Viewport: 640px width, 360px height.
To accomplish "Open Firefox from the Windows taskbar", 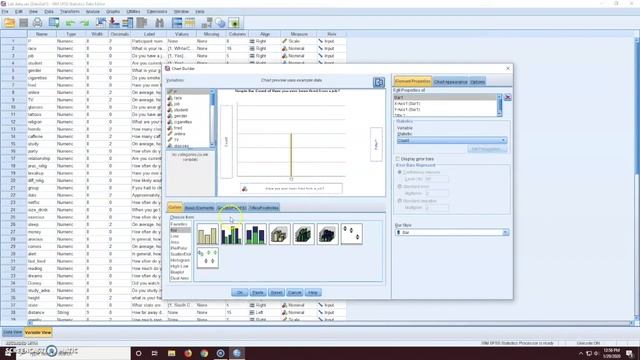I will (x=188, y=353).
